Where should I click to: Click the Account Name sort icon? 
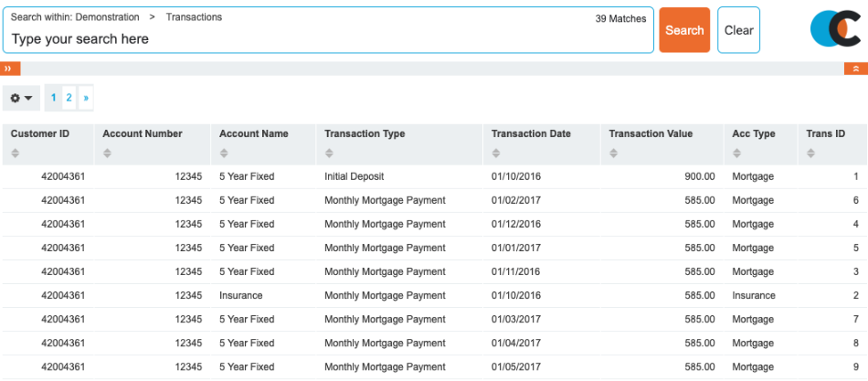(224, 153)
